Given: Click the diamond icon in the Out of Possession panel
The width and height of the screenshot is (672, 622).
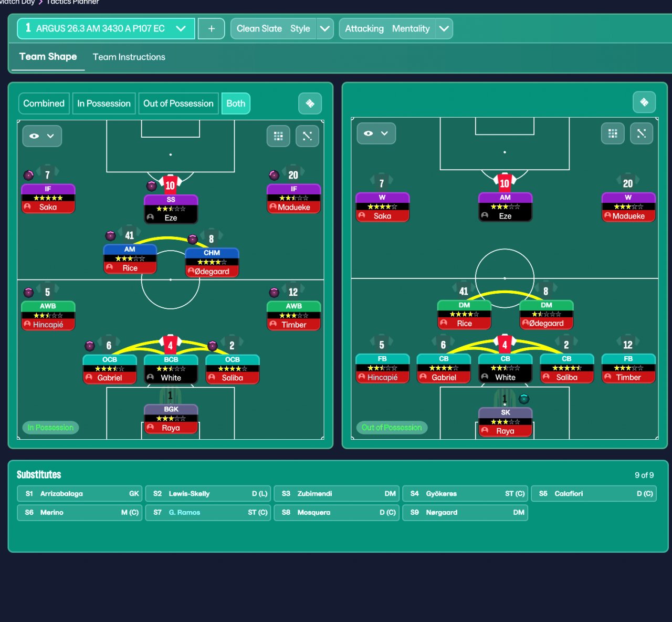Looking at the screenshot, I should coord(644,102).
